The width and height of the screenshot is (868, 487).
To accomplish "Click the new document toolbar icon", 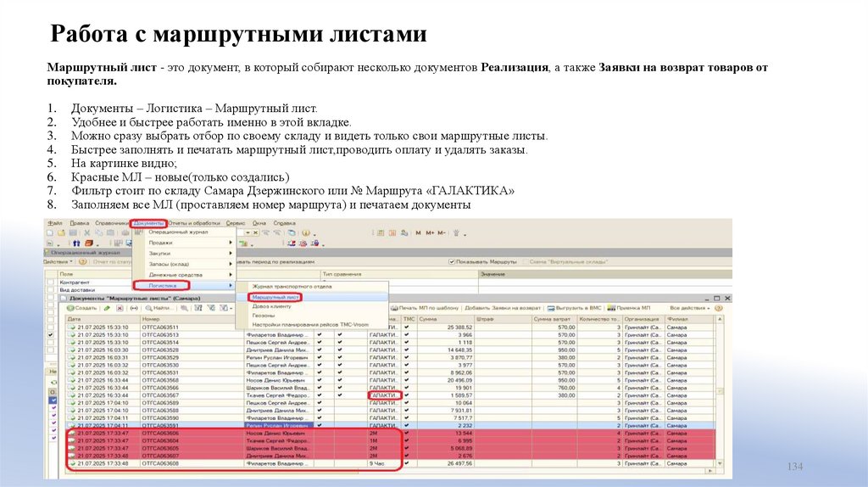I will point(50,232).
